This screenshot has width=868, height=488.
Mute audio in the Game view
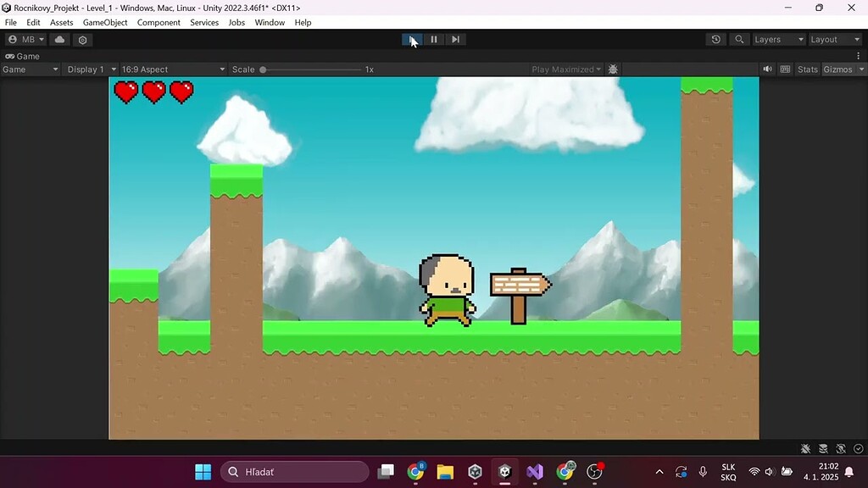point(767,69)
